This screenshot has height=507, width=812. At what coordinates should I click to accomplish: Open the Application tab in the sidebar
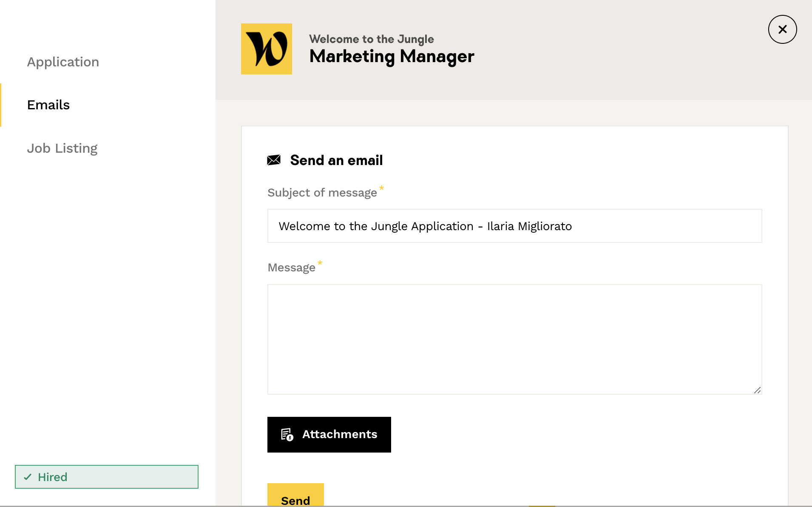click(63, 62)
